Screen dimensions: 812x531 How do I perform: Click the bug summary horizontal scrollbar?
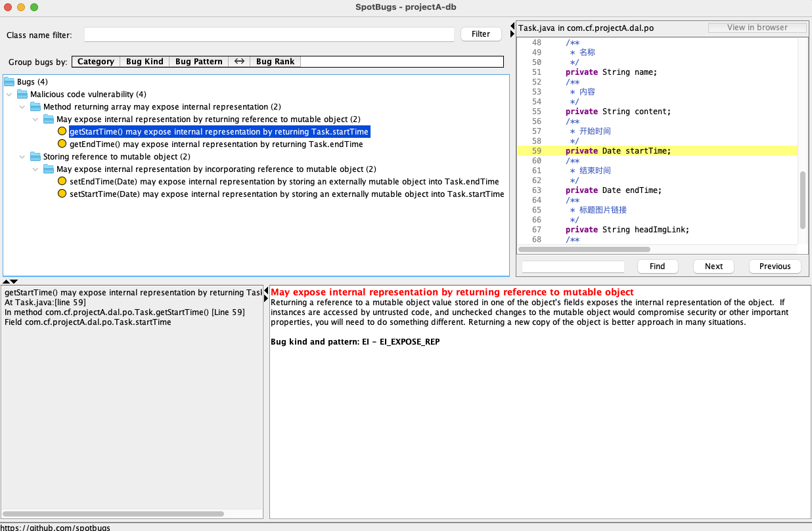(113, 514)
